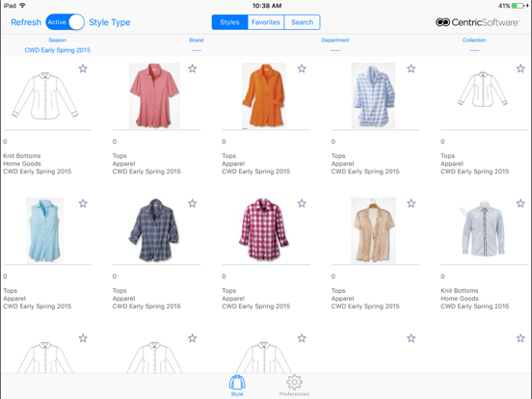Toggle the Active switch off
This screenshot has height=399, width=532.
pyautogui.click(x=65, y=22)
